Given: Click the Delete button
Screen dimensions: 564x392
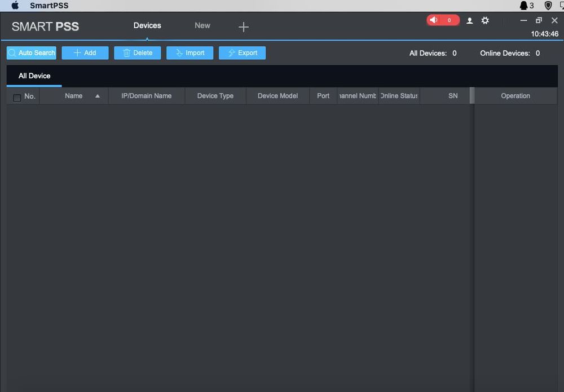Looking at the screenshot, I should tap(138, 53).
